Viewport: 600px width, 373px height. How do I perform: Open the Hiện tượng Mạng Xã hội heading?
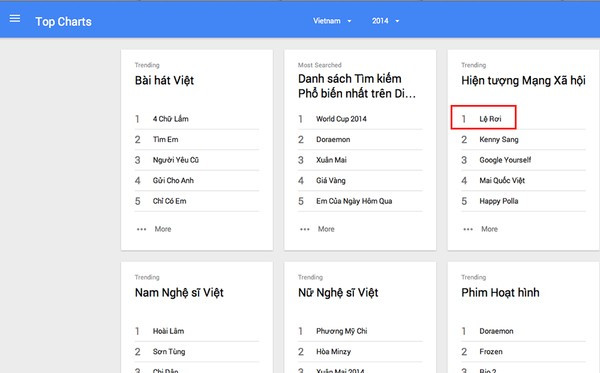click(523, 81)
